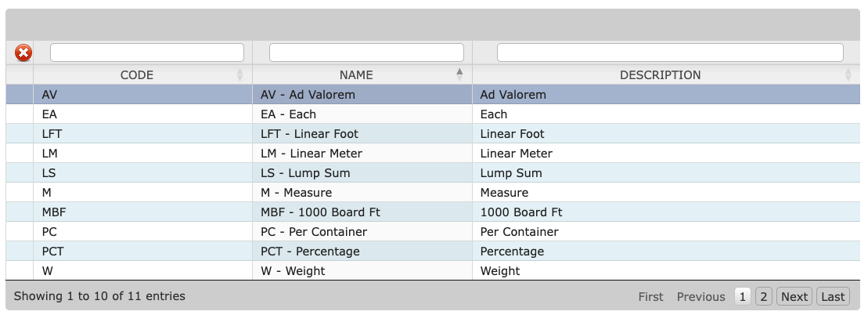Click the CODE filter input field
This screenshot has height=315, width=868.
coord(147,52)
